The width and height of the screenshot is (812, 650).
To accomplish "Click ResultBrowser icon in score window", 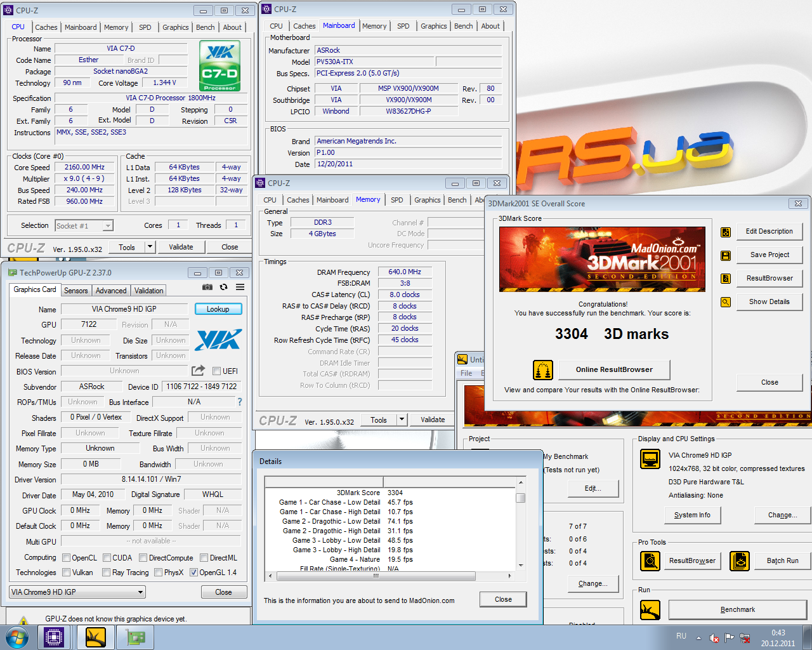I will 726,279.
